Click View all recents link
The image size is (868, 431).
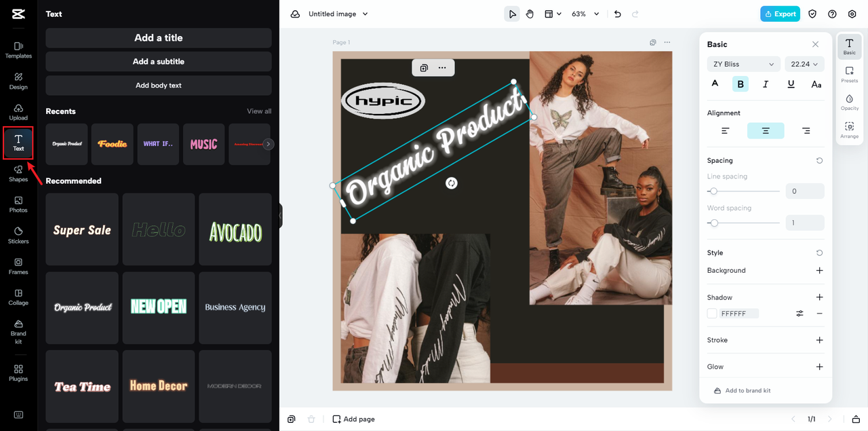click(x=259, y=111)
